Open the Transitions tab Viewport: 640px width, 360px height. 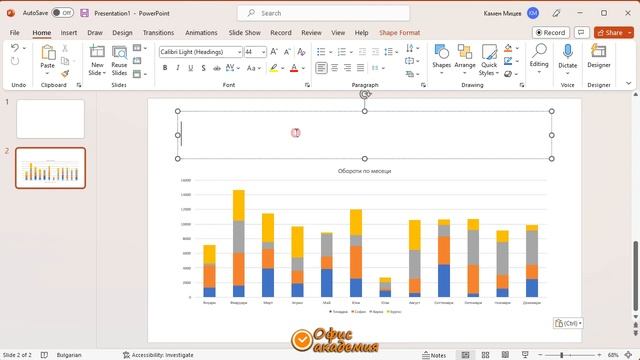tap(158, 33)
